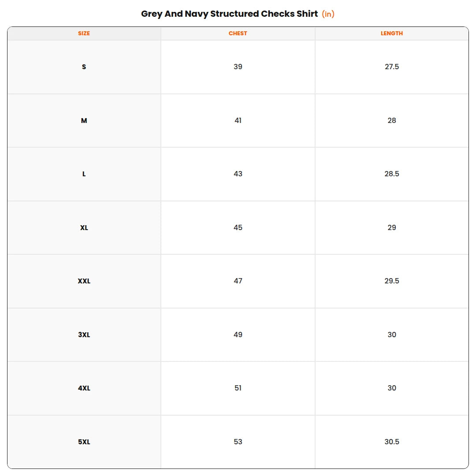
Task: Select the 3XL size row label
Action: click(84, 335)
